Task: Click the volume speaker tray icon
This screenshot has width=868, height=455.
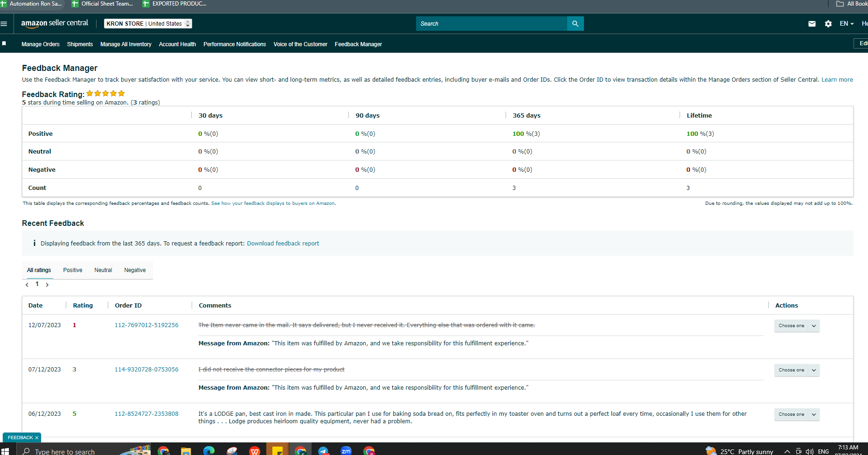Action: [x=809, y=452]
